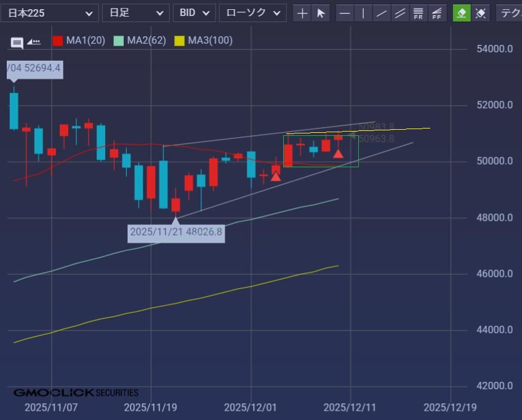Toggle the comment bubble display icon
Viewport: 522px width, 420px height.
pyautogui.click(x=17, y=42)
